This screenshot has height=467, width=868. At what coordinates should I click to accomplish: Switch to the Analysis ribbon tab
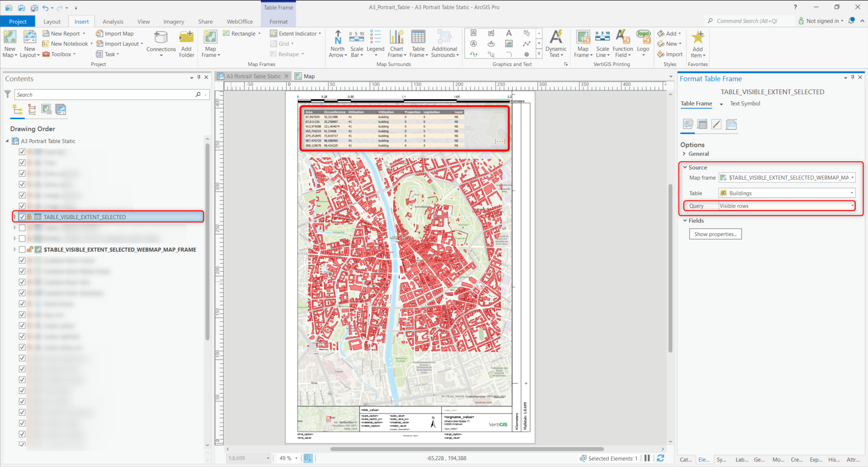[x=113, y=21]
